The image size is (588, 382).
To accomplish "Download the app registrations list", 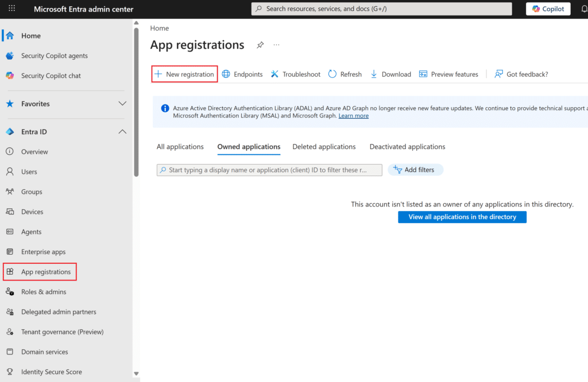I will pyautogui.click(x=390, y=74).
